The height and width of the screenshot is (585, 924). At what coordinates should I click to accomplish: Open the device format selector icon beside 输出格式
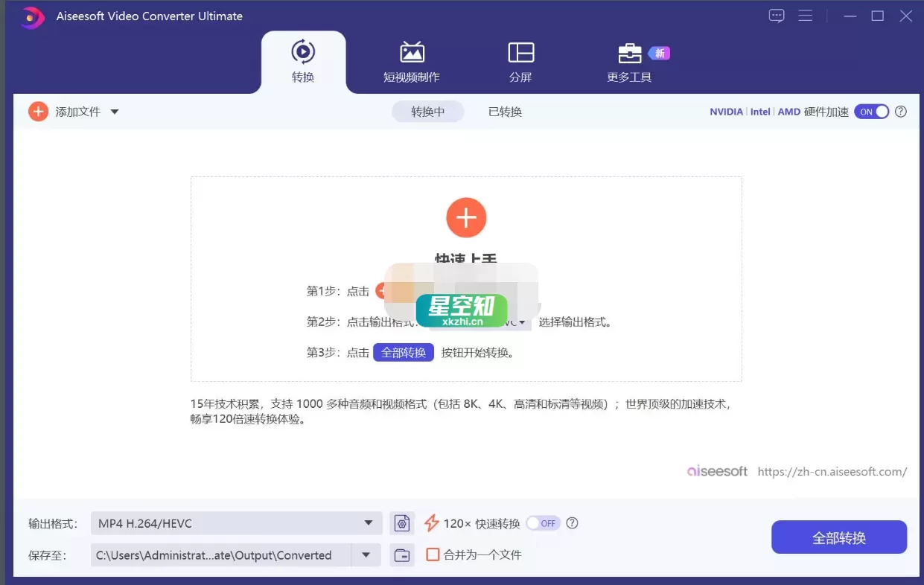click(x=402, y=522)
